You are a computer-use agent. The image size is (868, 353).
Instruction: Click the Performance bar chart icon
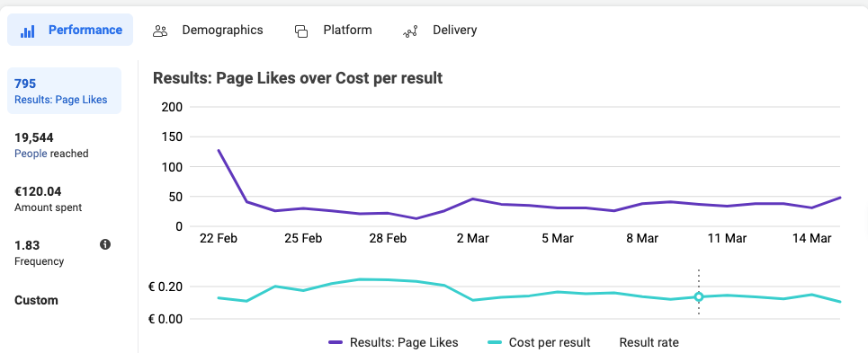pyautogui.click(x=27, y=31)
